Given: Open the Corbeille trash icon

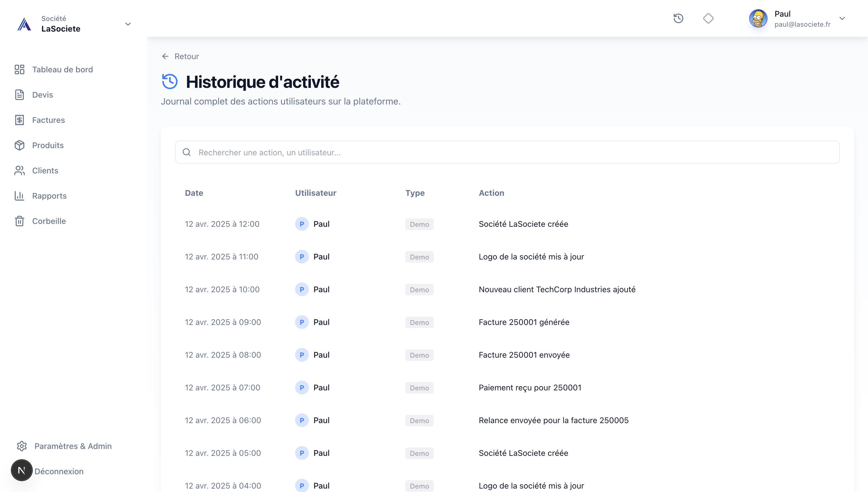Looking at the screenshot, I should pos(19,221).
